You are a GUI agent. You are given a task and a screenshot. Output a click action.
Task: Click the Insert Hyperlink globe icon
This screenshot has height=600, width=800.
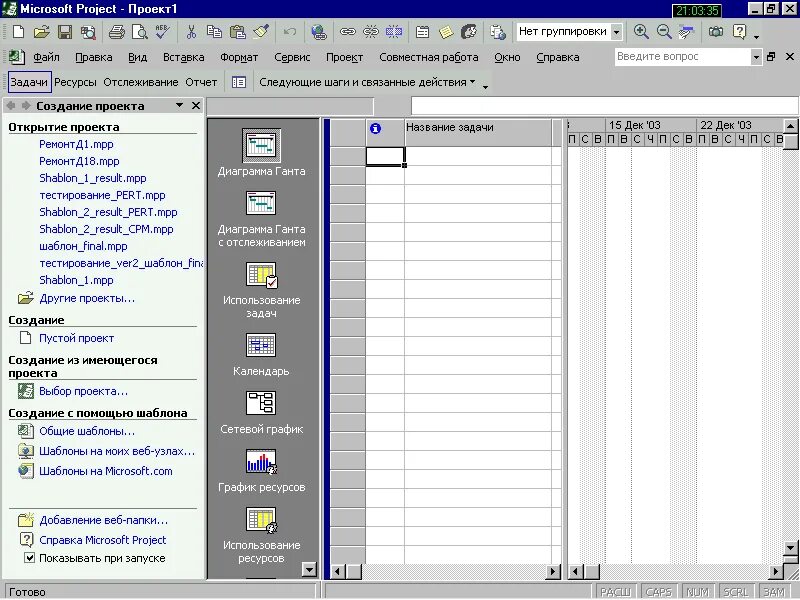coord(319,32)
